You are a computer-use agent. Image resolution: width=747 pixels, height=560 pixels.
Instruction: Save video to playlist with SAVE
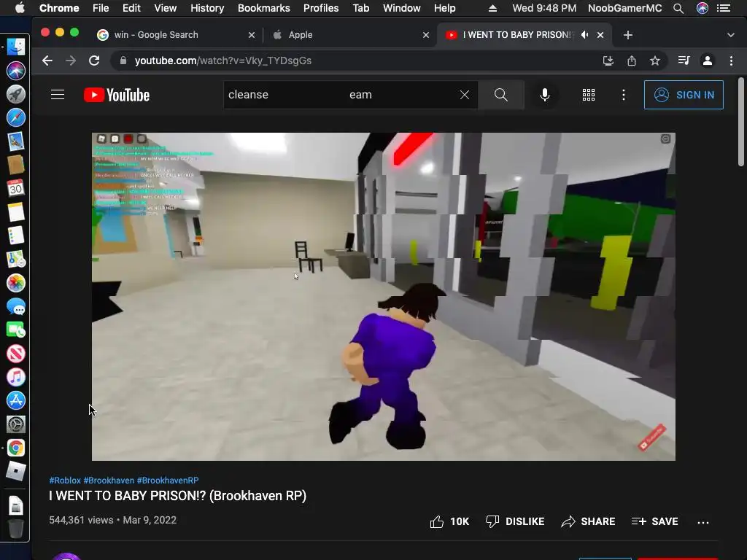pyautogui.click(x=654, y=521)
